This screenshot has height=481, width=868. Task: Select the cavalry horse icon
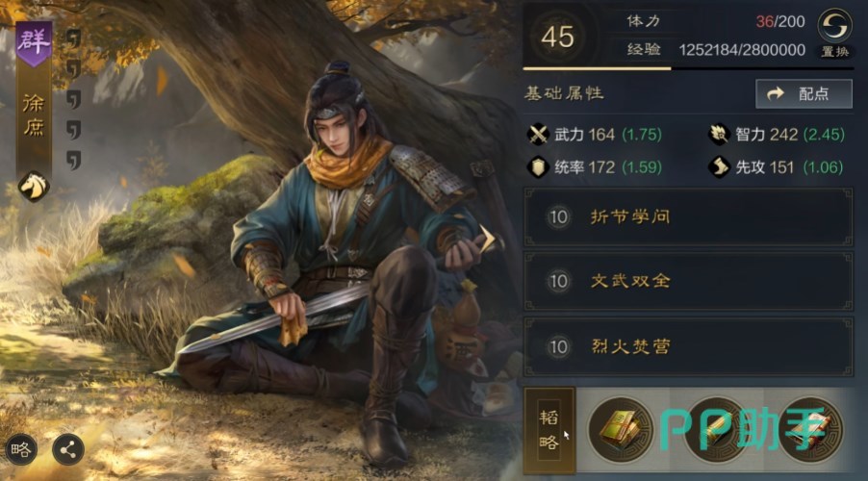(x=34, y=186)
